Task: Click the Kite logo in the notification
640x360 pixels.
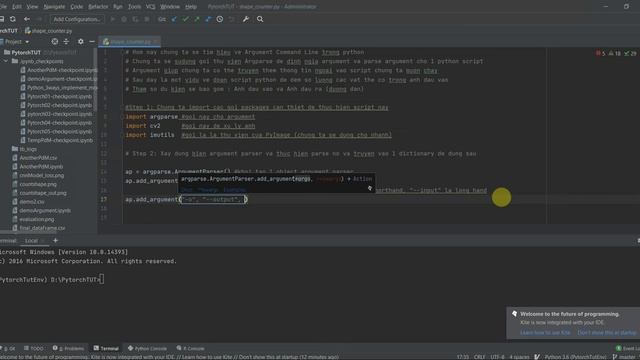Action: click(x=514, y=314)
